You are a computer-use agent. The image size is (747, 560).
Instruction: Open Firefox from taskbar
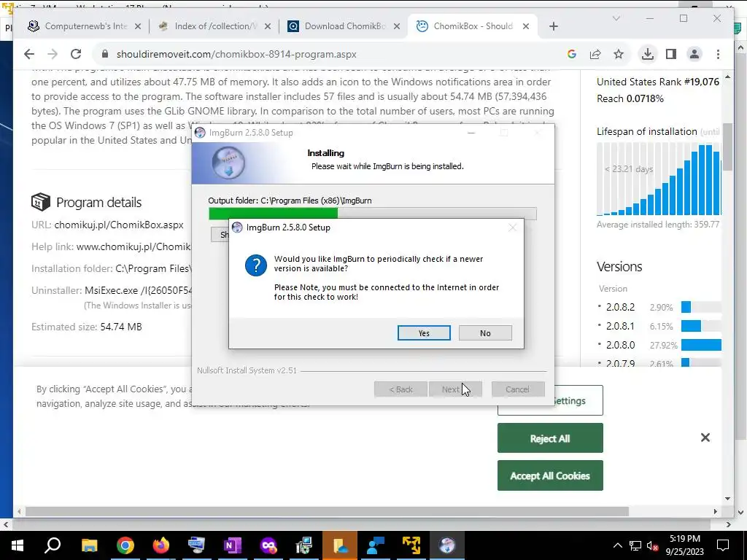(161, 545)
